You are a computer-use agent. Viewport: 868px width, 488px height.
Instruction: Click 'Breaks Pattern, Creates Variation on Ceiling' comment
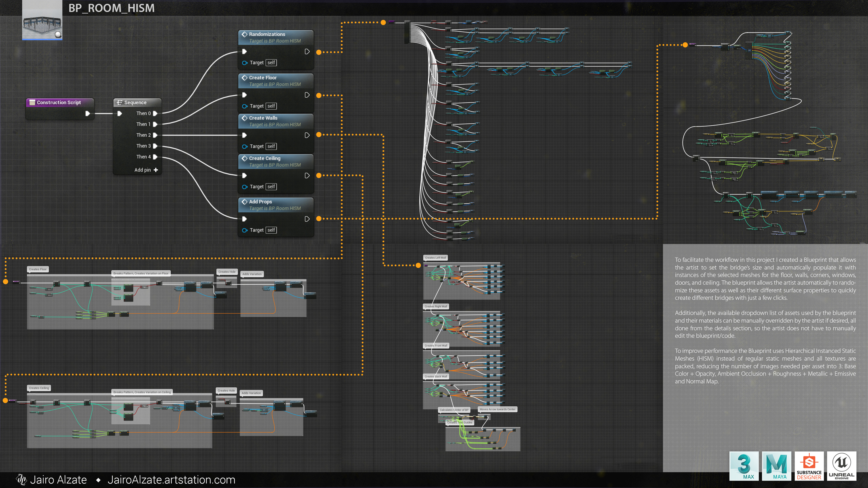[x=142, y=392]
